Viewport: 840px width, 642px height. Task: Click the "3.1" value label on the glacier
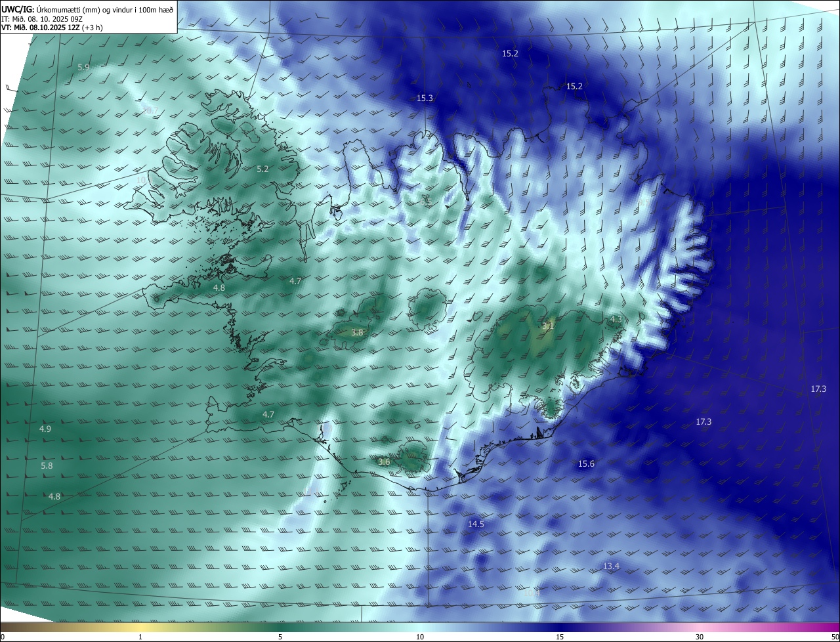click(x=548, y=326)
